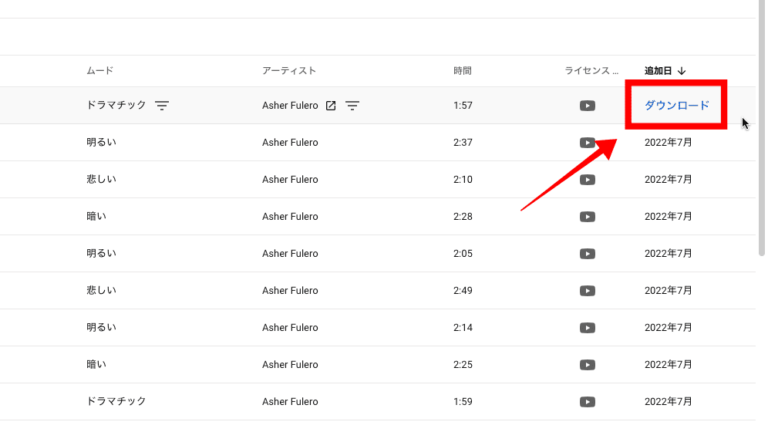The width and height of the screenshot is (768, 432).
Task: Click YouTube license icon for the 2:10 track
Action: (587, 179)
